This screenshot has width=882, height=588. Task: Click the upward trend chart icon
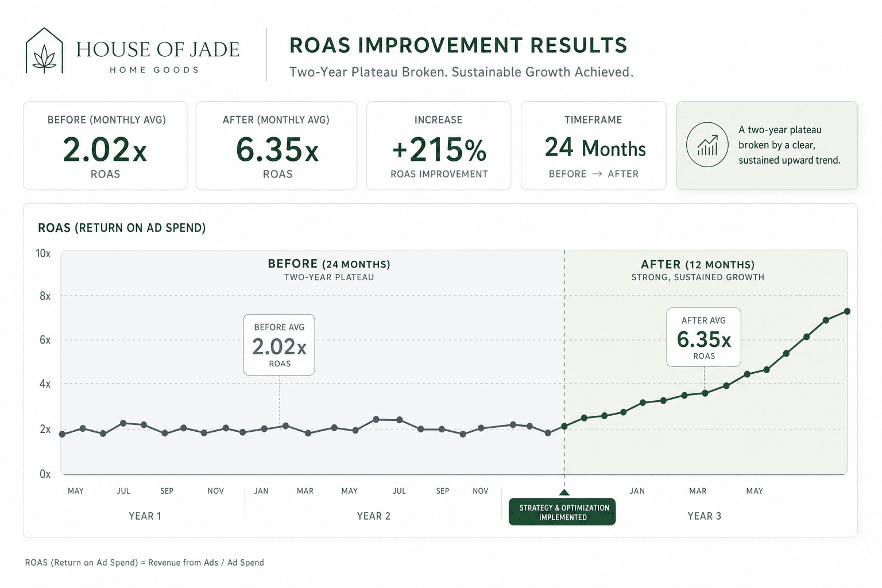(707, 145)
